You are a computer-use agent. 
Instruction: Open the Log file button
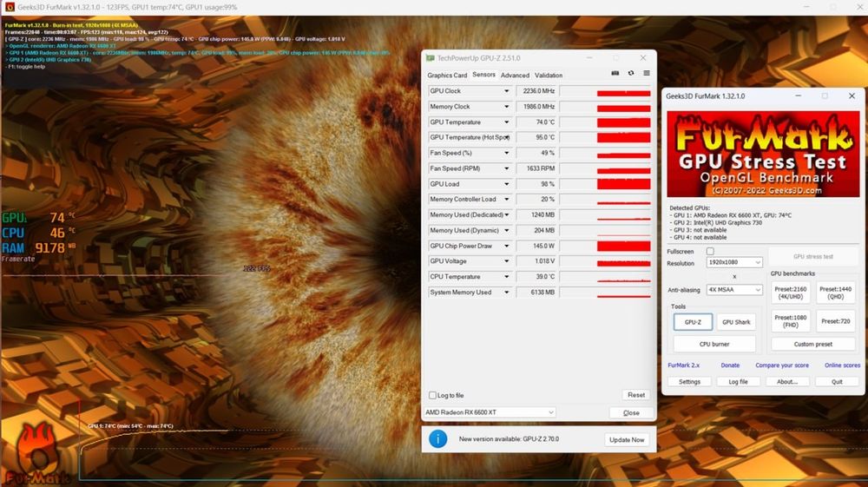click(x=738, y=382)
